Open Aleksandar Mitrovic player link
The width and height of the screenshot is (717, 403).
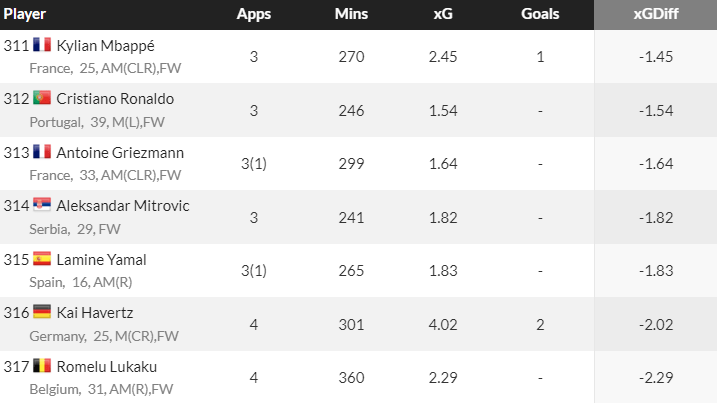point(123,205)
